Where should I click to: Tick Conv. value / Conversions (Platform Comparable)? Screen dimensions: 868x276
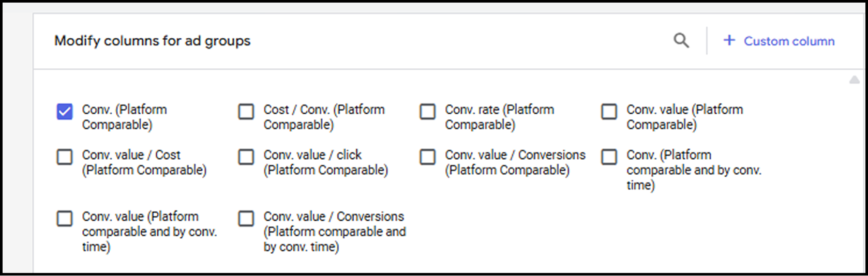428,157
